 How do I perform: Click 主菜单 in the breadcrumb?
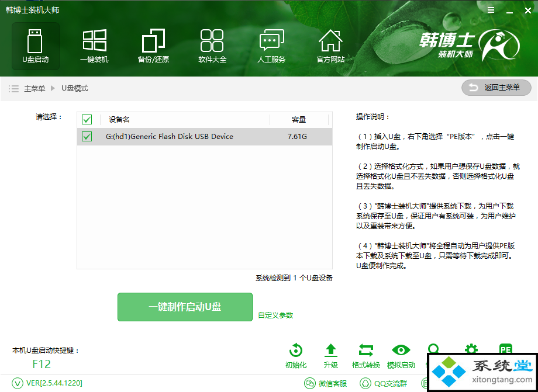(35, 88)
